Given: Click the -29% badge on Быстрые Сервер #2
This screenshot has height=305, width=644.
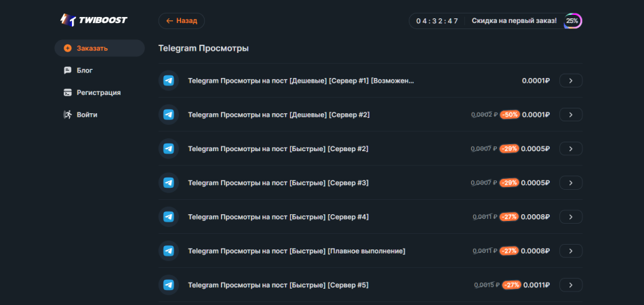Looking at the screenshot, I should coord(509,148).
